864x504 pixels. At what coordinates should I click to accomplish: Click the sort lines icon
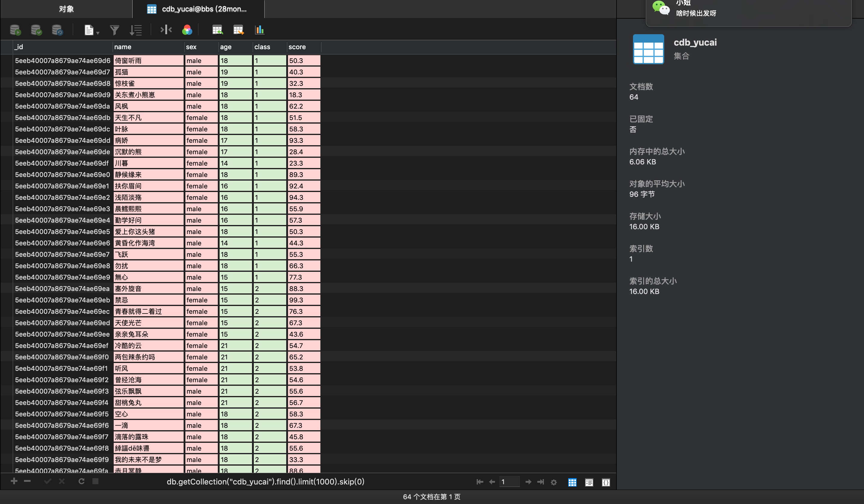point(136,30)
